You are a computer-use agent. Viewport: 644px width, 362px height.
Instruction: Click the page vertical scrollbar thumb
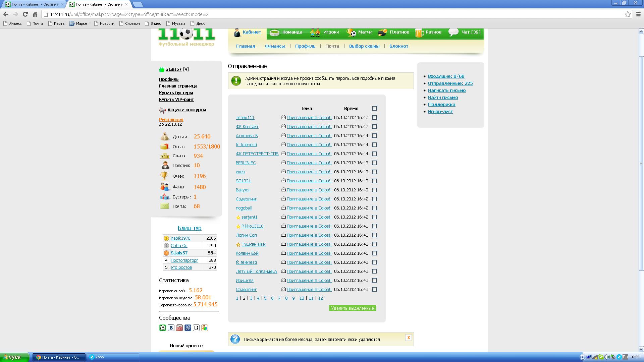click(x=641, y=163)
